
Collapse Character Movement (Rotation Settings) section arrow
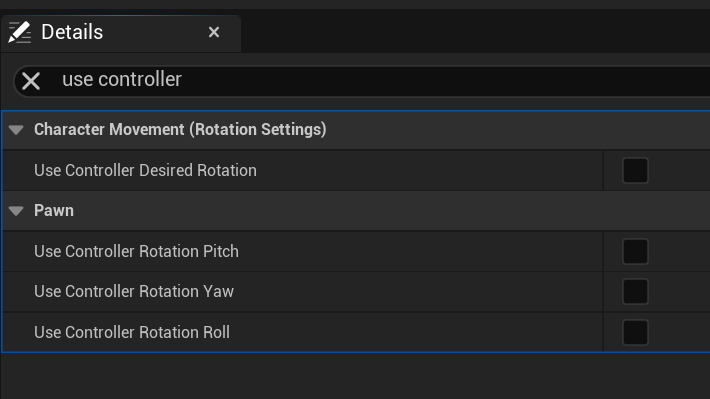click(x=16, y=130)
